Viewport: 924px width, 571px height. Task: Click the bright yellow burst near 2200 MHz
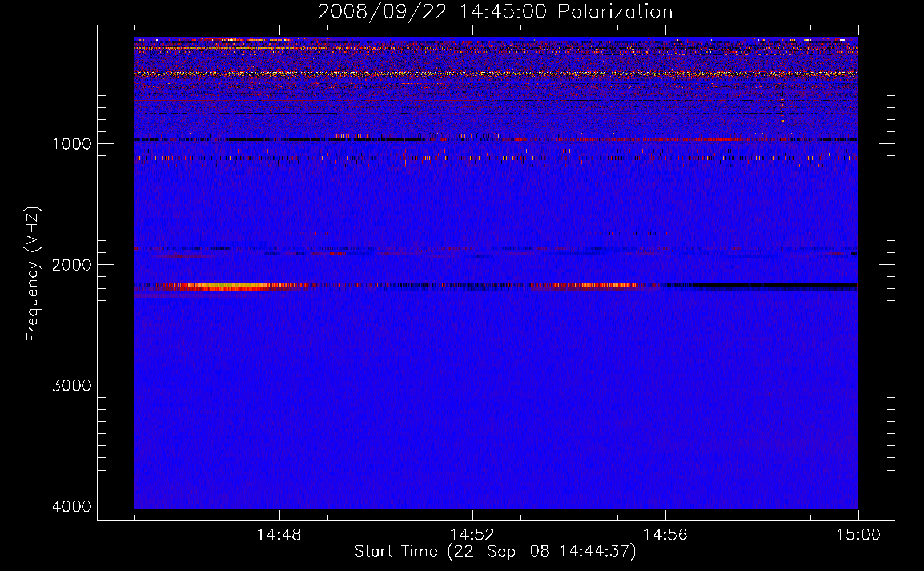pyautogui.click(x=217, y=285)
